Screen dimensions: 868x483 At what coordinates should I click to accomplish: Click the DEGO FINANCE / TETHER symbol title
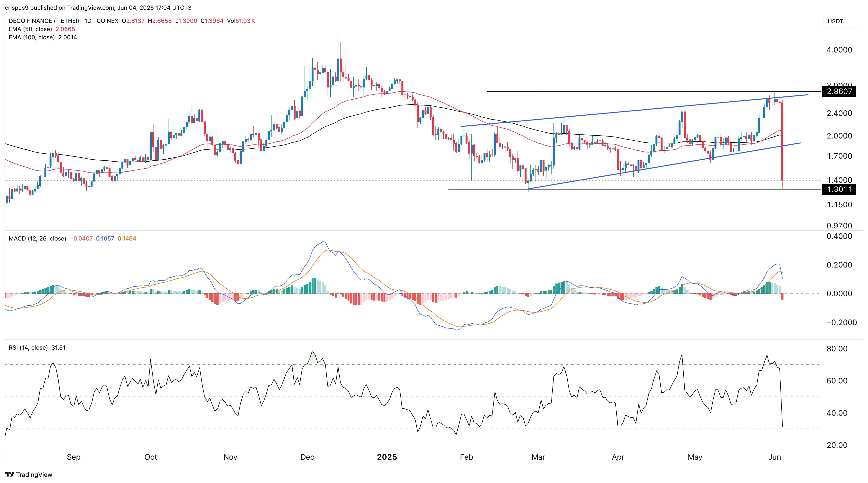[x=44, y=21]
